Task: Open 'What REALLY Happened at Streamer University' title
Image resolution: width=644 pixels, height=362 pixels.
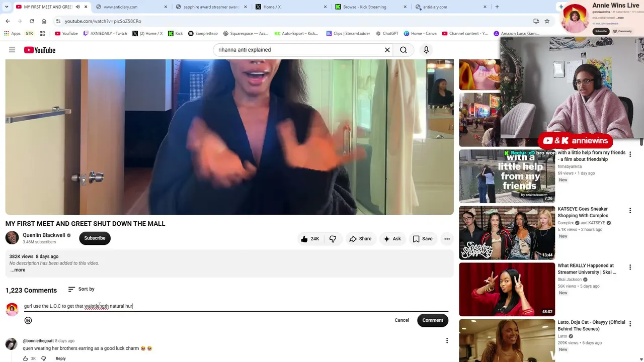Action: point(587,269)
